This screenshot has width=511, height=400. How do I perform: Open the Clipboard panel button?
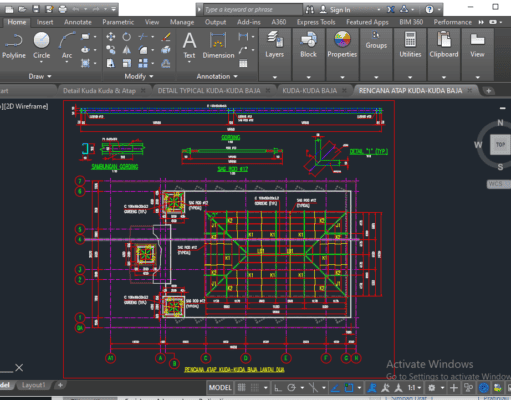pos(444,45)
